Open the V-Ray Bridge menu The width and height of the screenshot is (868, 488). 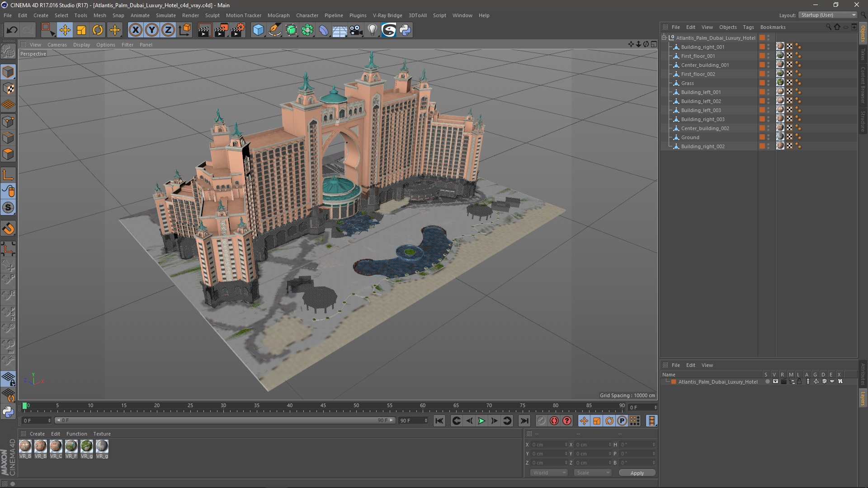coord(387,15)
